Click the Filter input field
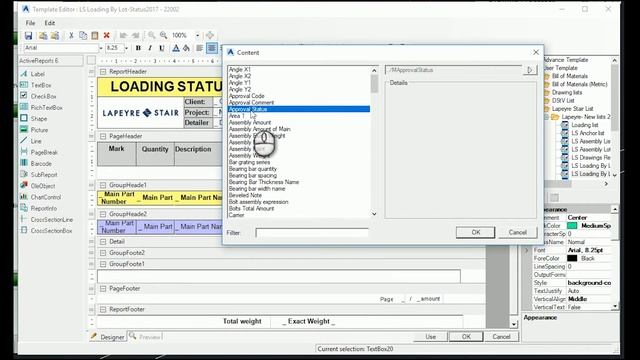The image size is (640, 360). click(x=312, y=233)
